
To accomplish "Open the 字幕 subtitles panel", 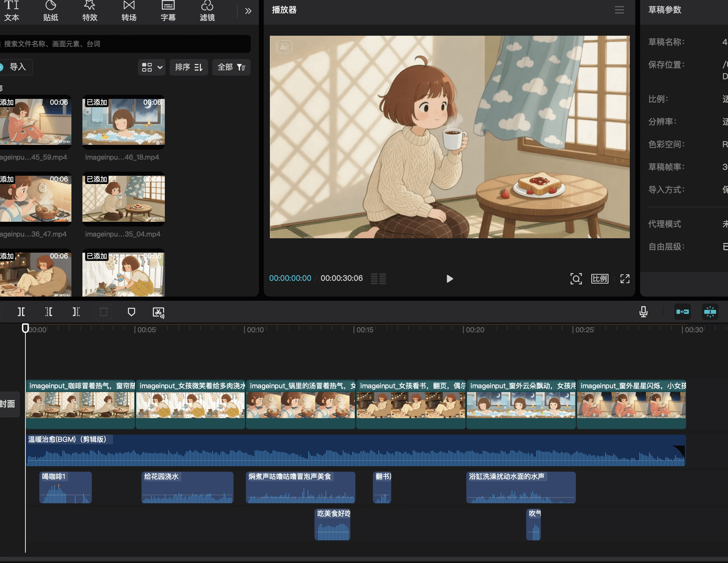I will click(168, 10).
